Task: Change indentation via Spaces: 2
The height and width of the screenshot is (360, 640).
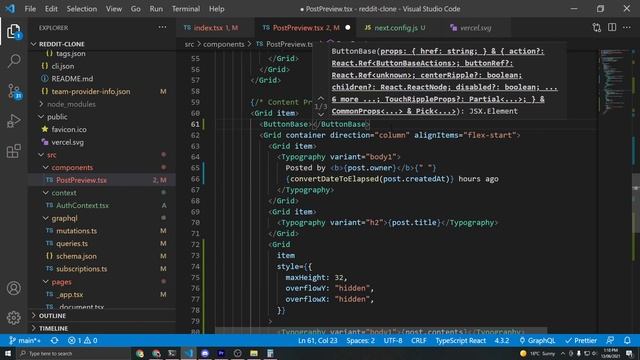Action: point(360,340)
